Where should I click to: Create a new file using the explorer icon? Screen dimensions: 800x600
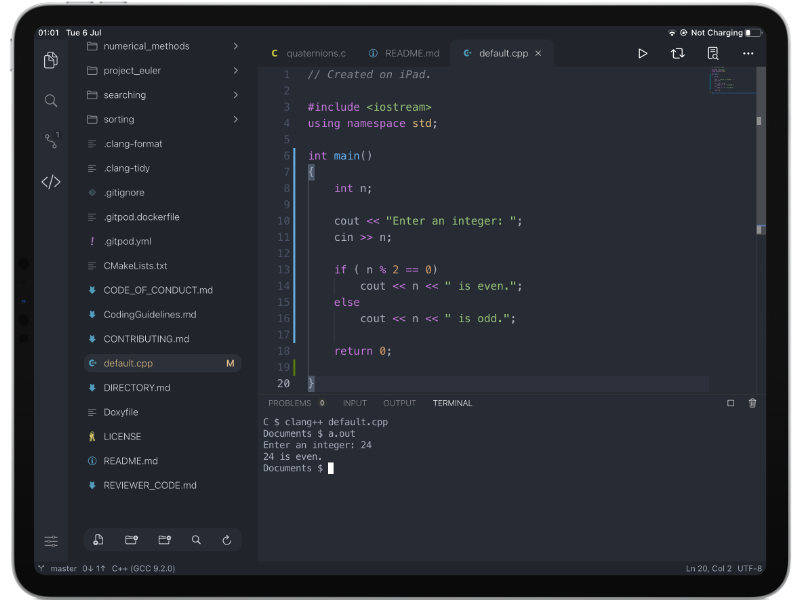click(97, 539)
